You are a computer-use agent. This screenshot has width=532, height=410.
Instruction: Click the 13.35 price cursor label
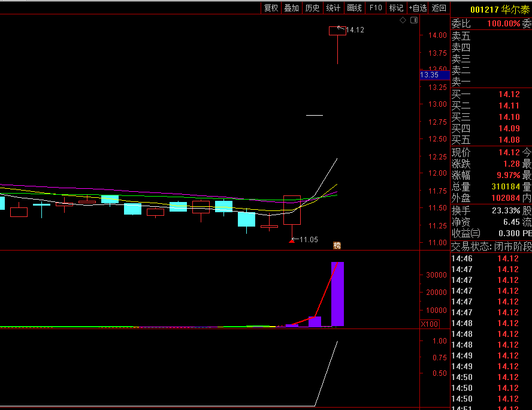(x=434, y=75)
